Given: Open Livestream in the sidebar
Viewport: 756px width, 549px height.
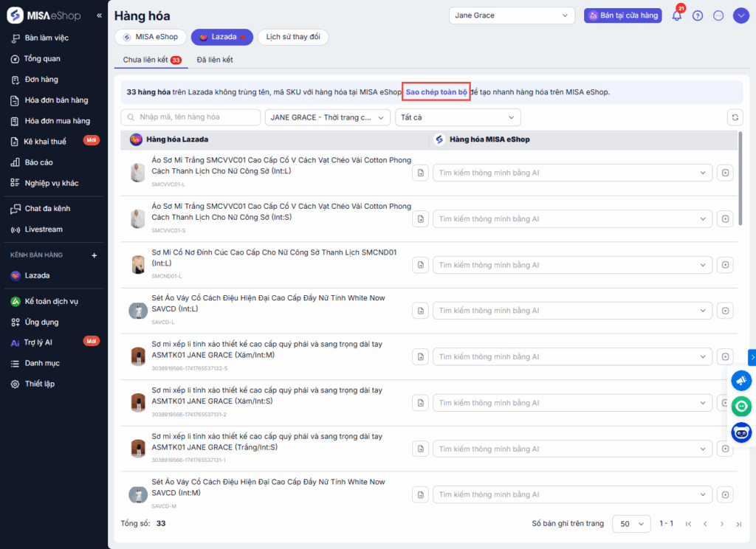Looking at the screenshot, I should (44, 229).
